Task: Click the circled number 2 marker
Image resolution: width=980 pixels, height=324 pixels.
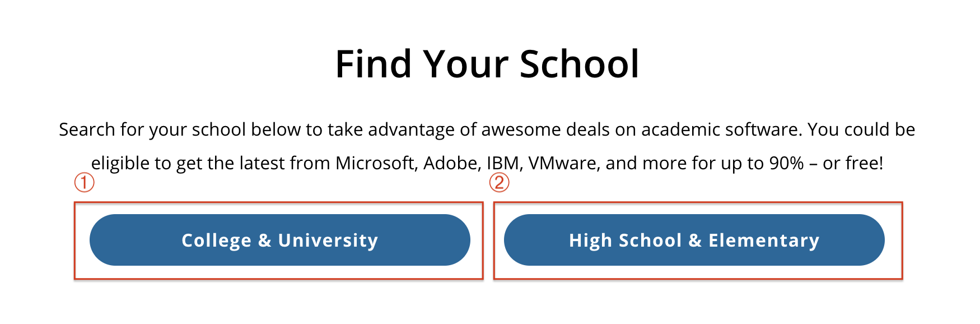Action: coord(500,182)
